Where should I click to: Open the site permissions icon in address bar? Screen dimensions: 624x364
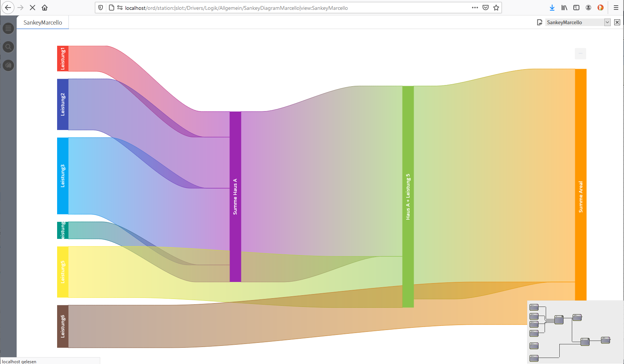click(x=120, y=8)
